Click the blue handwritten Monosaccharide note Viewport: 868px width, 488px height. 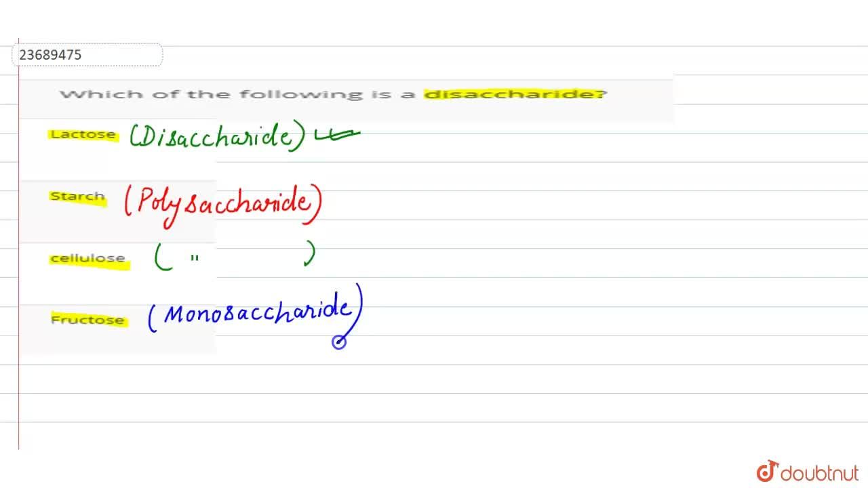click(x=256, y=313)
